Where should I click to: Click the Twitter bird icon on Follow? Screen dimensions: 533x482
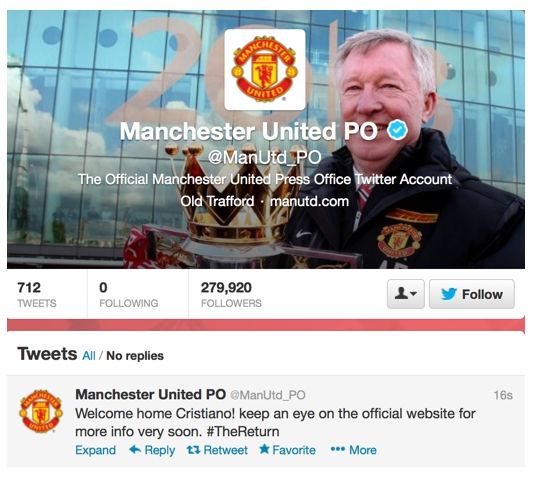coord(449,294)
